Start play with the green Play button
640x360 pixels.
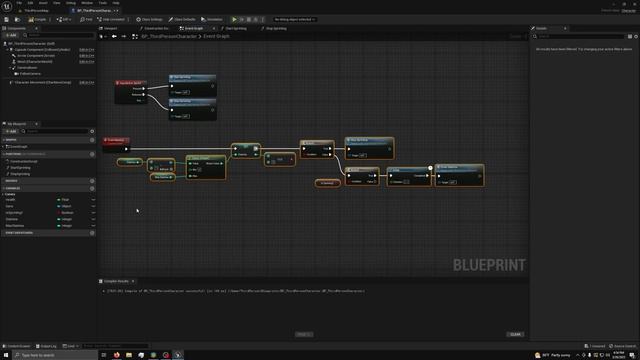pyautogui.click(x=234, y=19)
